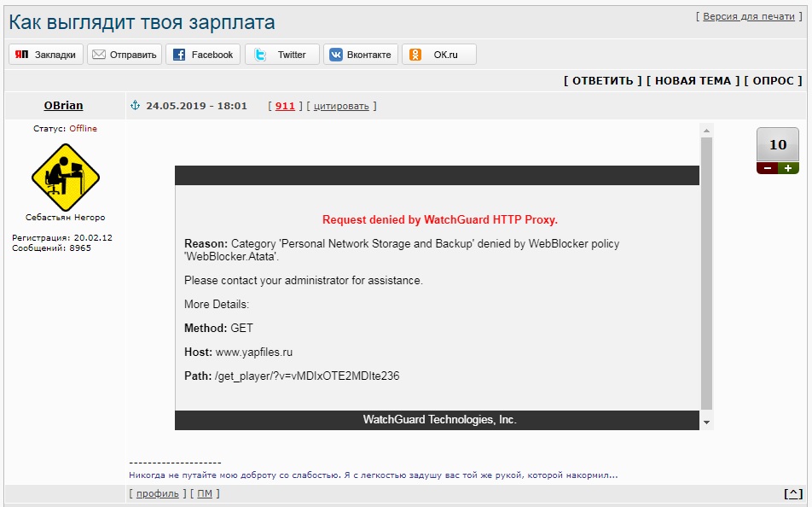Image resolution: width=812 pixels, height=507 pixels.
Task: Click the embedded frame scrollbar up arrow
Action: (x=706, y=131)
